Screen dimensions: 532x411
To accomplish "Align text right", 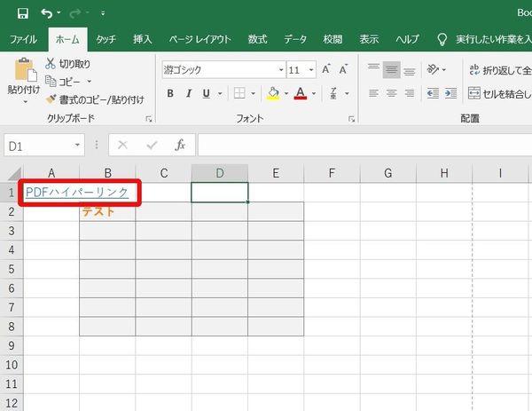I will 410,93.
